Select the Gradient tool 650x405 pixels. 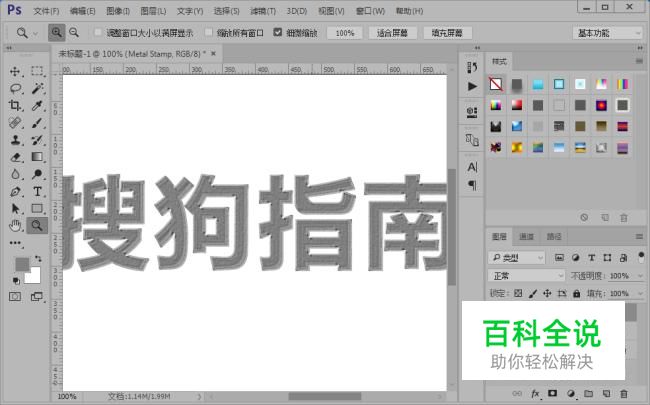(x=37, y=157)
